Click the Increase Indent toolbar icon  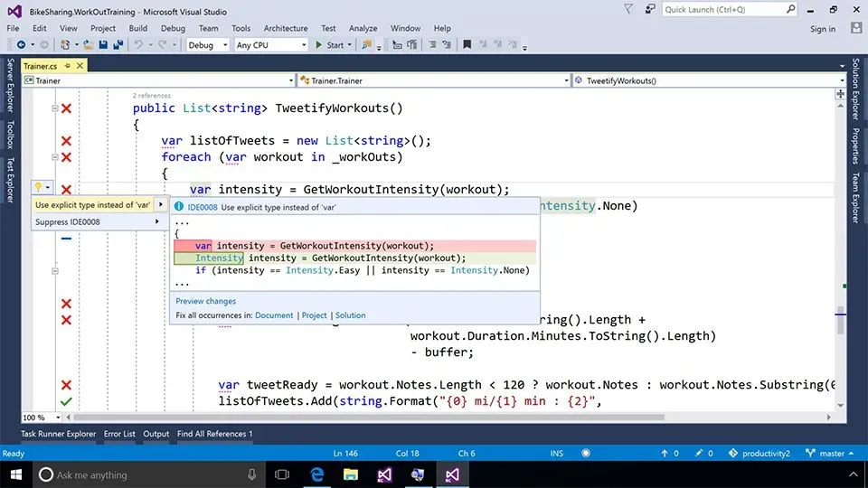pyautogui.click(x=446, y=45)
